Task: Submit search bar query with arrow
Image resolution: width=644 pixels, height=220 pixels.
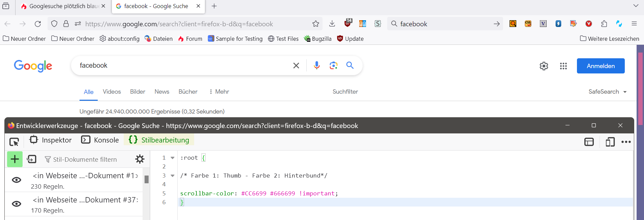Action: [x=497, y=24]
